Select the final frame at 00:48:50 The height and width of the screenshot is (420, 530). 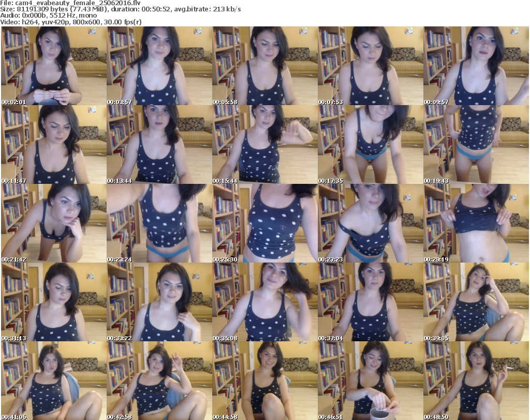coord(476,381)
